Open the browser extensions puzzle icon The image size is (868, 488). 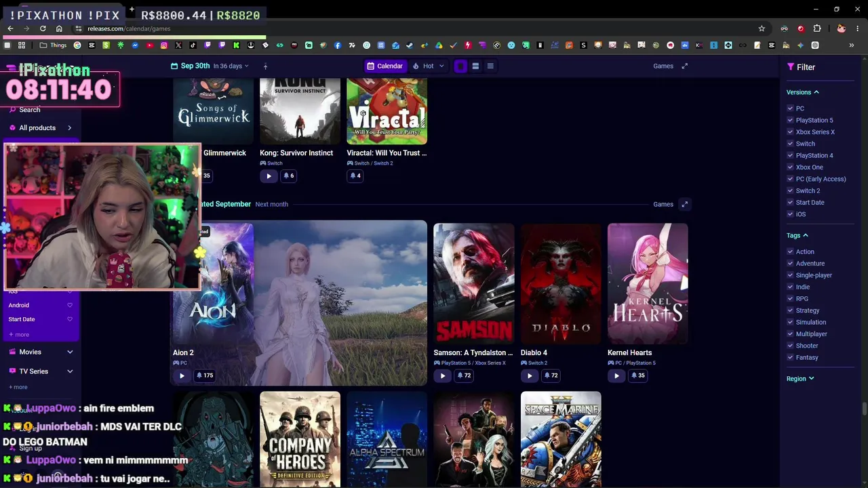817,28
